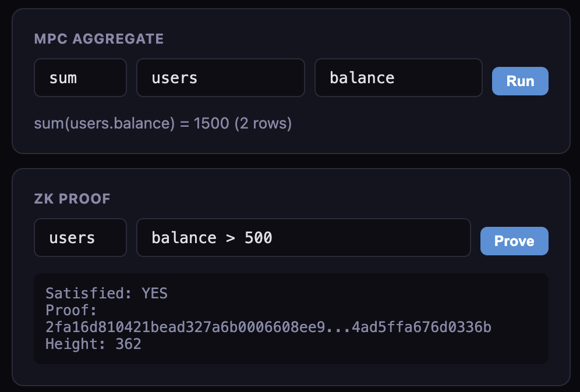Click the Prove button to generate proof

click(514, 241)
